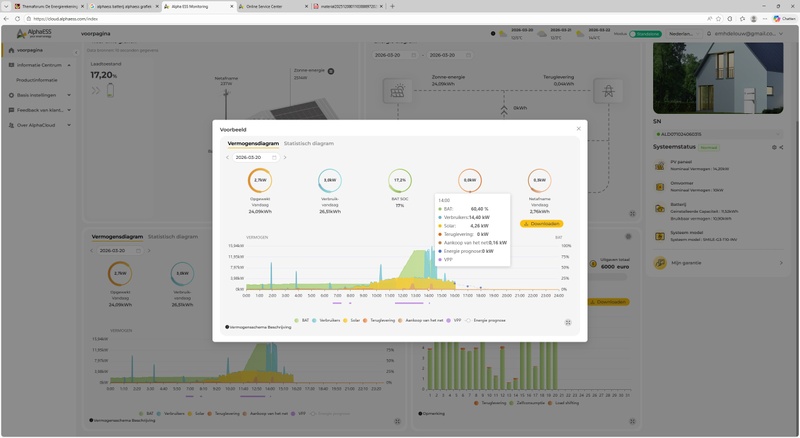Click the Mijn garantie icon
This screenshot has height=438, width=800.
(660, 263)
